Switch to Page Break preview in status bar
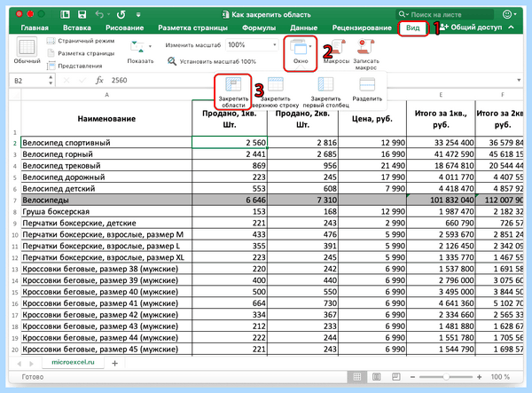The image size is (532, 393). pyautogui.click(x=395, y=377)
